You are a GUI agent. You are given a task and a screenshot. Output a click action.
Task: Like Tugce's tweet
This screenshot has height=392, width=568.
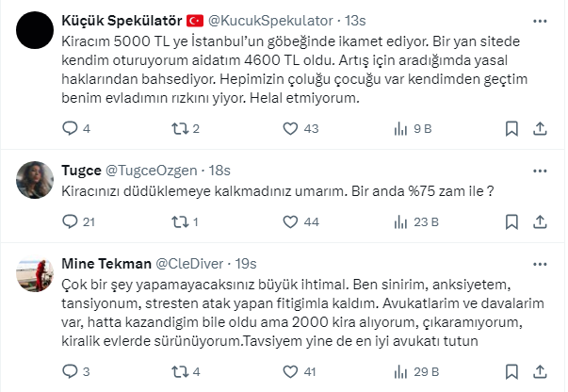coord(287,222)
